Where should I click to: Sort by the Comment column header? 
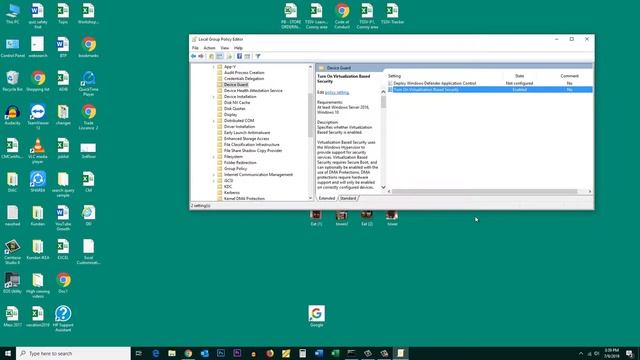(x=569, y=76)
